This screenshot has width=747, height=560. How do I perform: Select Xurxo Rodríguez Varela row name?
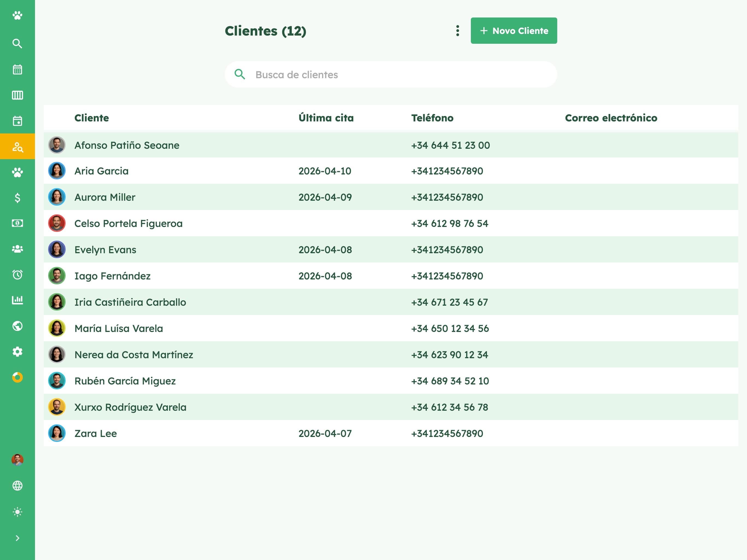point(130,407)
